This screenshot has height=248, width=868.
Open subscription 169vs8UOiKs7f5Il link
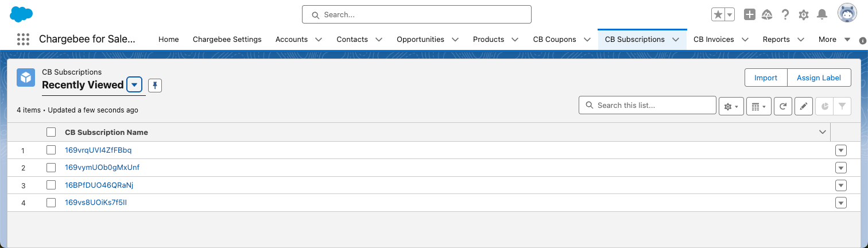point(96,203)
